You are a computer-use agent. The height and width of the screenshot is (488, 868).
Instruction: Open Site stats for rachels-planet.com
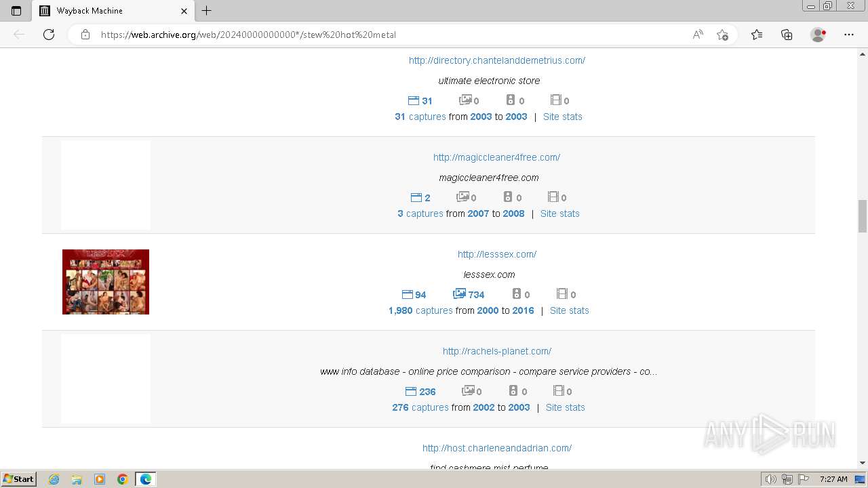click(x=566, y=407)
